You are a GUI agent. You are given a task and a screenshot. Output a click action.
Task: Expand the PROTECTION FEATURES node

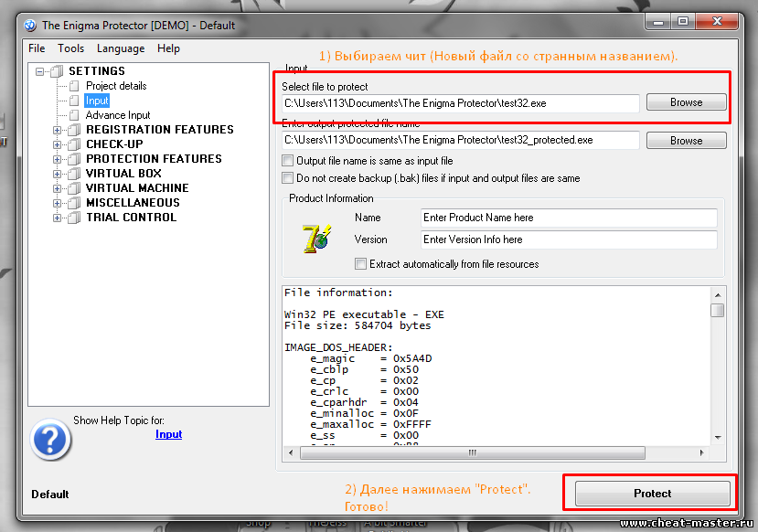tap(57, 159)
